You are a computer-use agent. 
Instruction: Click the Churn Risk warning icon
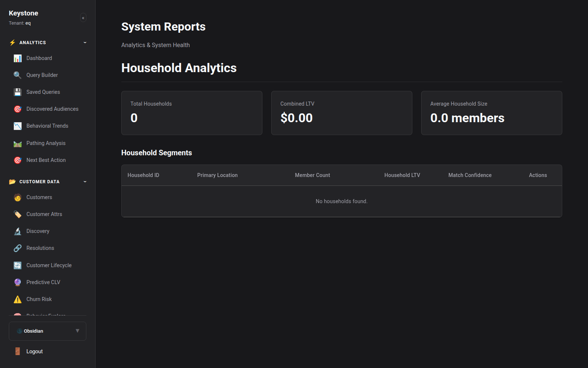click(18, 299)
